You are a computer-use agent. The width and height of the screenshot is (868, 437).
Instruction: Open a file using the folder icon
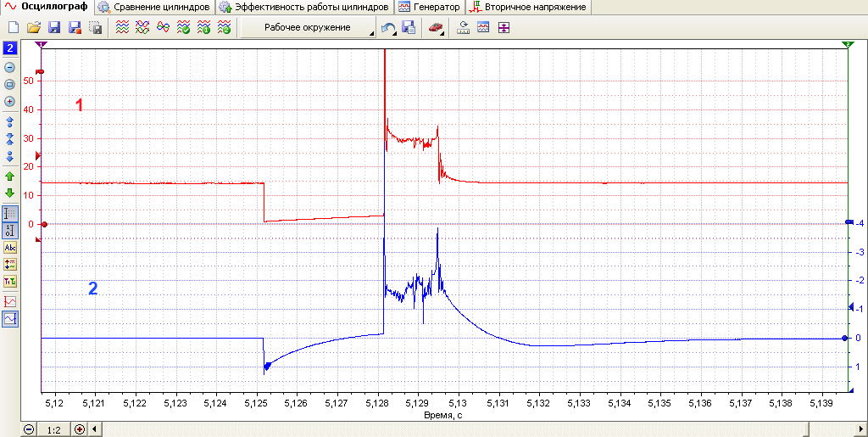(34, 27)
